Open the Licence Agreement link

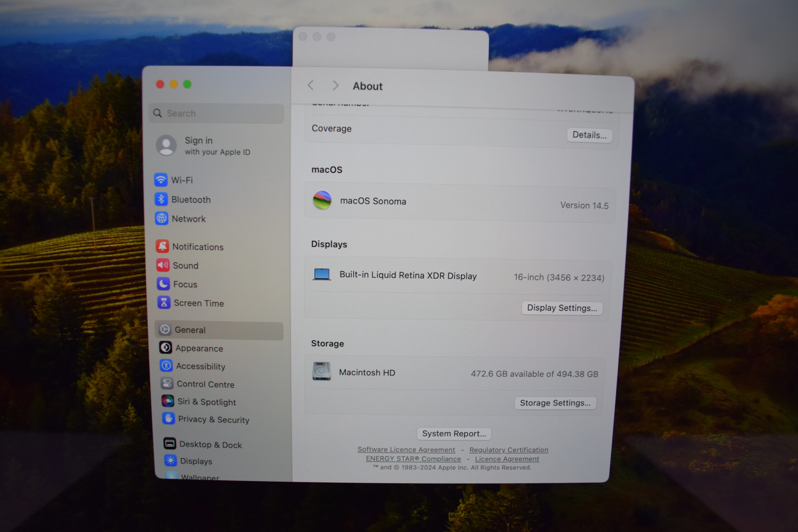(x=507, y=459)
